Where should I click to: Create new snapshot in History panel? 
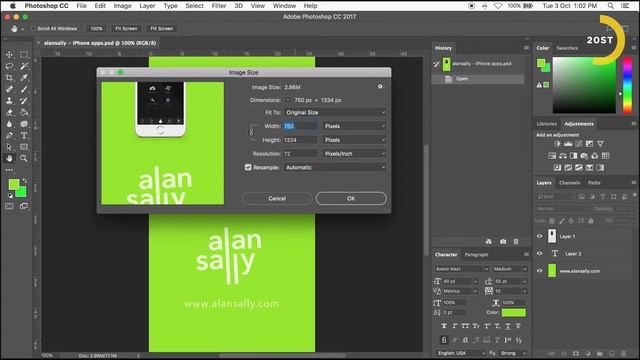(x=503, y=242)
